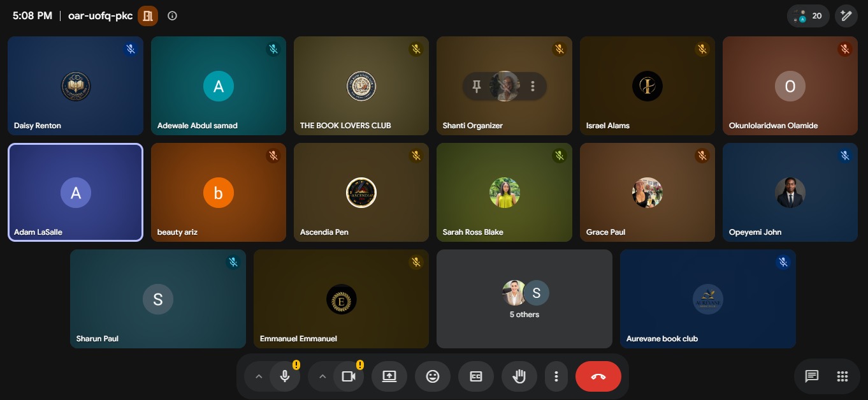
Task: Turn on closed captions
Action: point(476,376)
